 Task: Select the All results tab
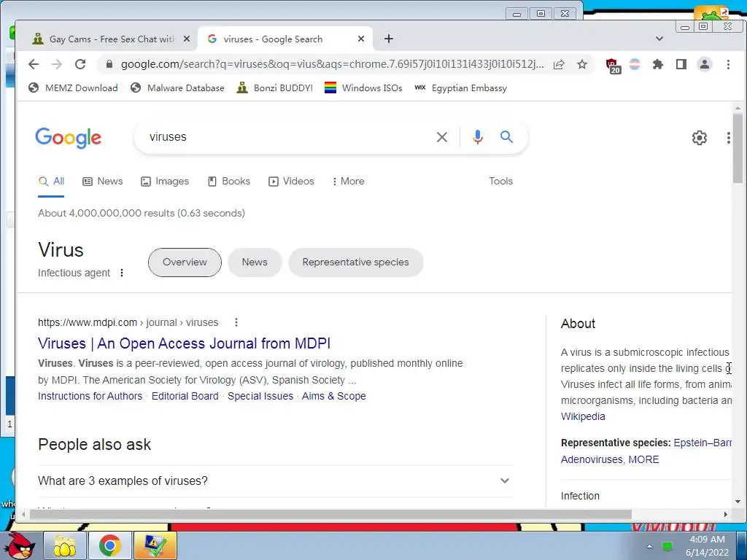click(x=52, y=181)
